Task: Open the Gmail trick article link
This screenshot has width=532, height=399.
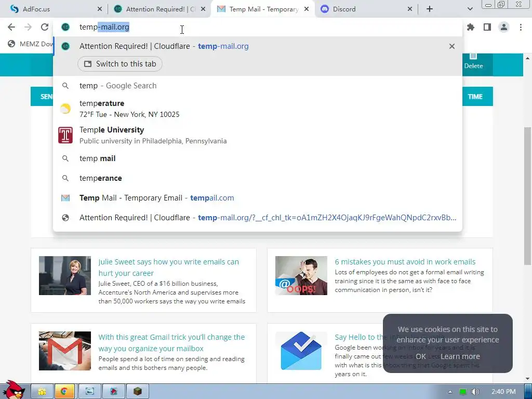Action: tap(171, 343)
